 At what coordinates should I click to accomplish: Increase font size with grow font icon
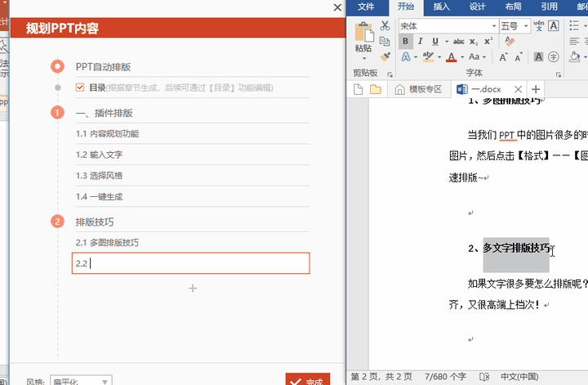[503, 57]
